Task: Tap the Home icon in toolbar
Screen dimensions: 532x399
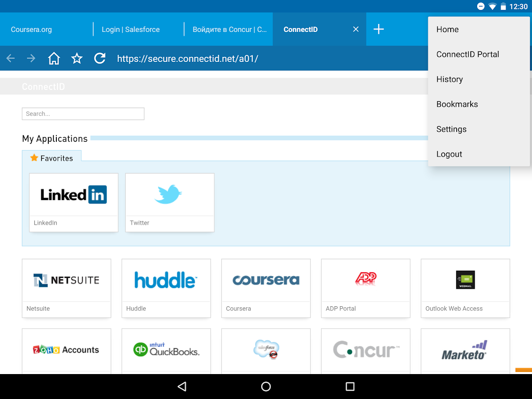Action: (x=54, y=58)
